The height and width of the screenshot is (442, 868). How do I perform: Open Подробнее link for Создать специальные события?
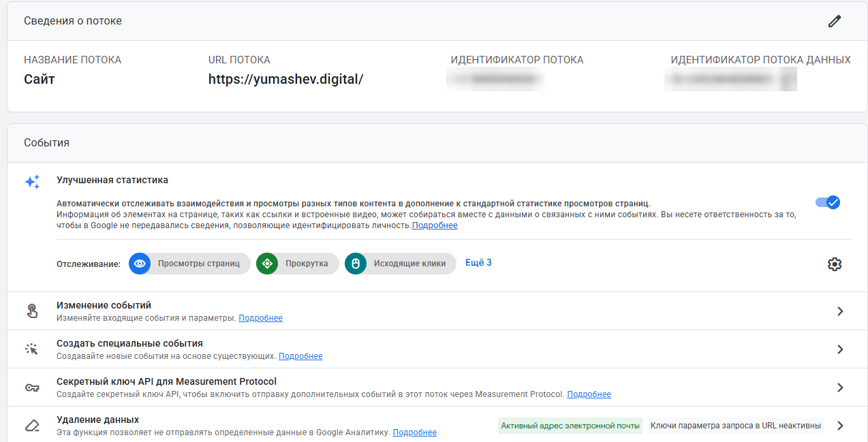tap(300, 356)
